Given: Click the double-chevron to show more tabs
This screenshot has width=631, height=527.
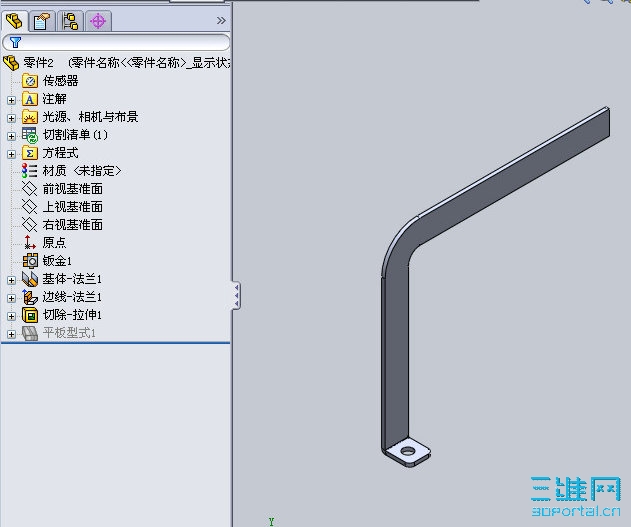Looking at the screenshot, I should click(x=221, y=21).
